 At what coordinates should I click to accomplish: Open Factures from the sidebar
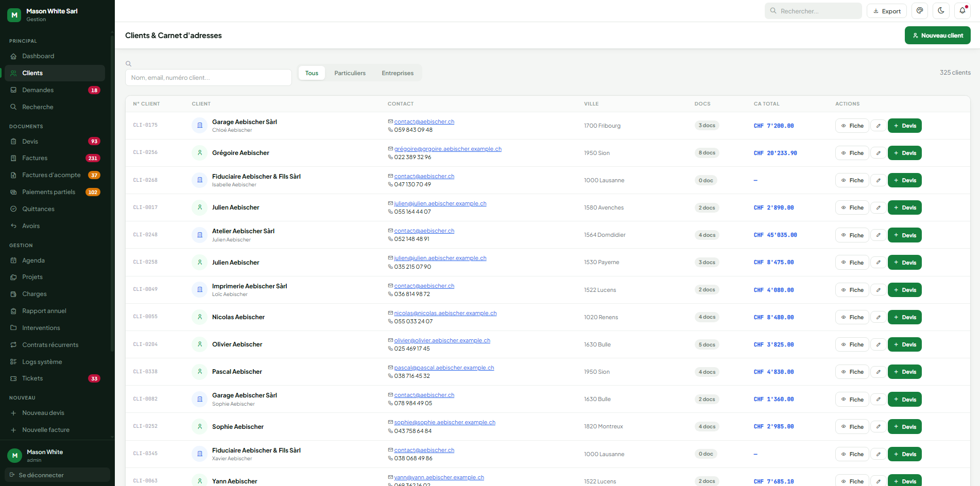pyautogui.click(x=55, y=158)
